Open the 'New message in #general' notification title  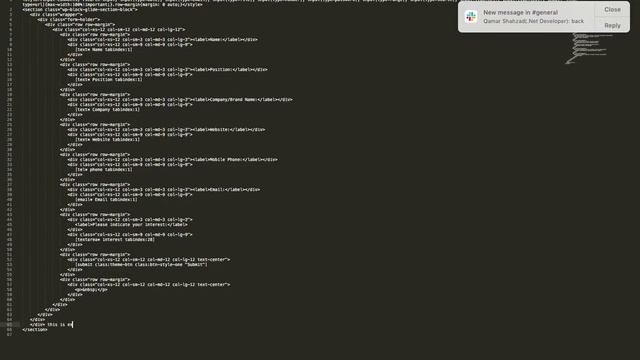520,13
